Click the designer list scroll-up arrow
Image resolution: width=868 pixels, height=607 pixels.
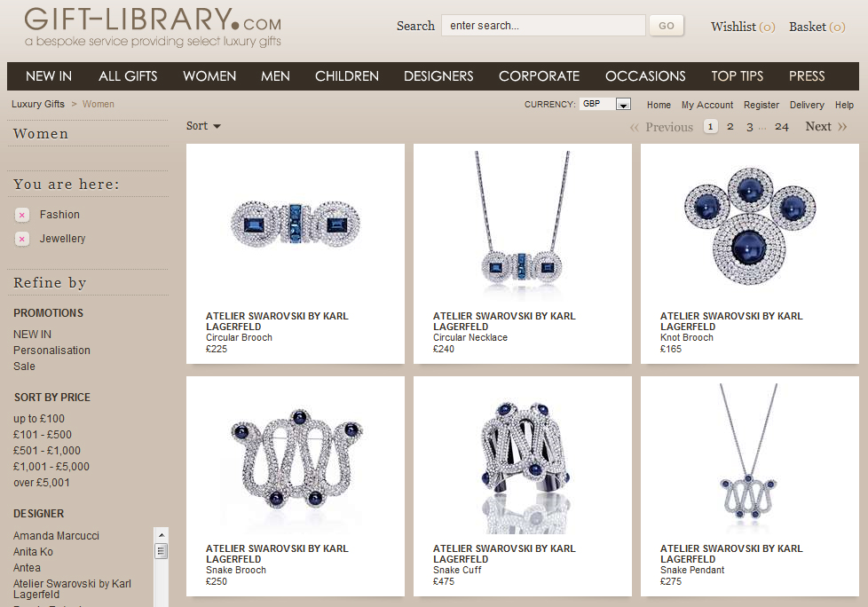point(162,534)
